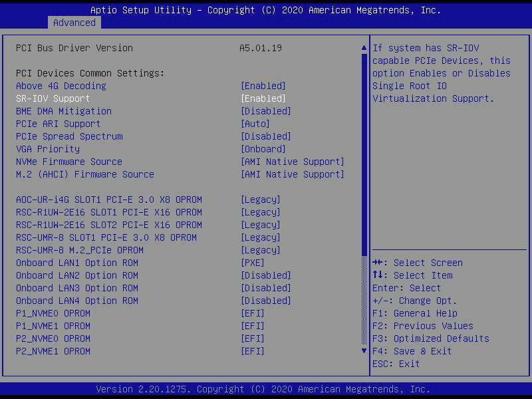Select RSC-R1UW-2E16 SLOT2 PCI-E X16 OPROM

[109, 225]
